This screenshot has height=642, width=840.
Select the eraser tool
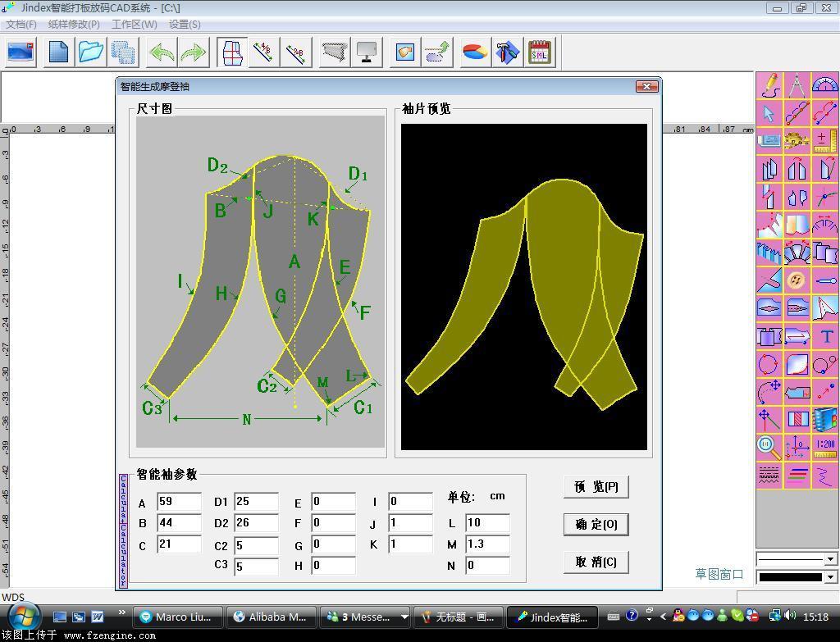(x=769, y=141)
